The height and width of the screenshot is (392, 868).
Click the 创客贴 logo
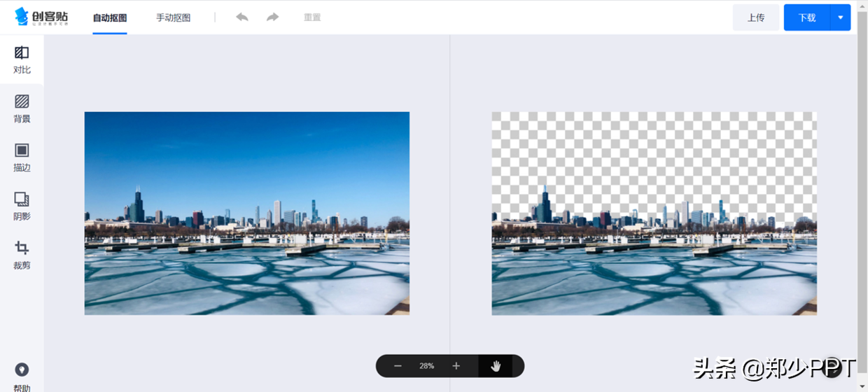[x=42, y=16]
